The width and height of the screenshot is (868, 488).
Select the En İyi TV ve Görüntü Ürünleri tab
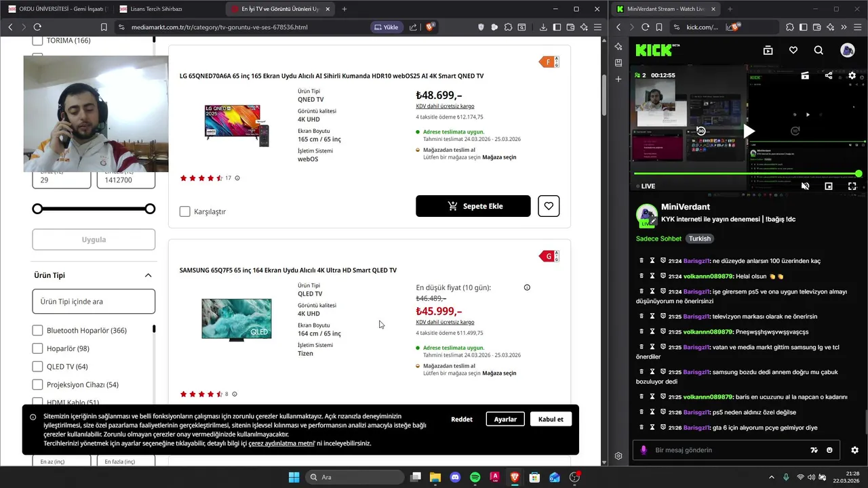(x=279, y=9)
